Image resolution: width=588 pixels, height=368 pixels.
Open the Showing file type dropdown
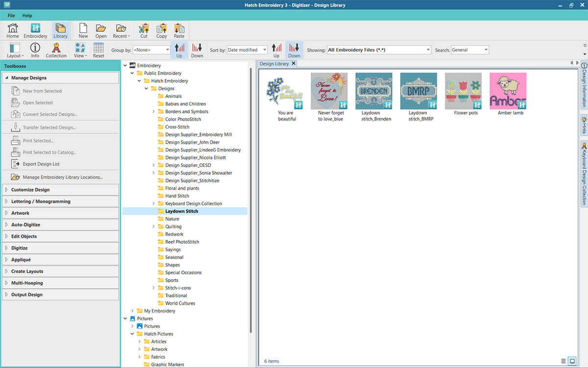[x=379, y=50]
